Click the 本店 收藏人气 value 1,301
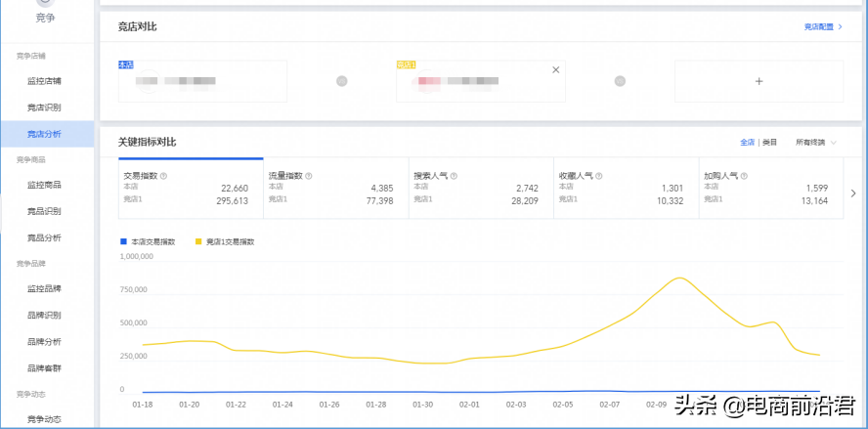This screenshot has width=868, height=429. click(673, 189)
